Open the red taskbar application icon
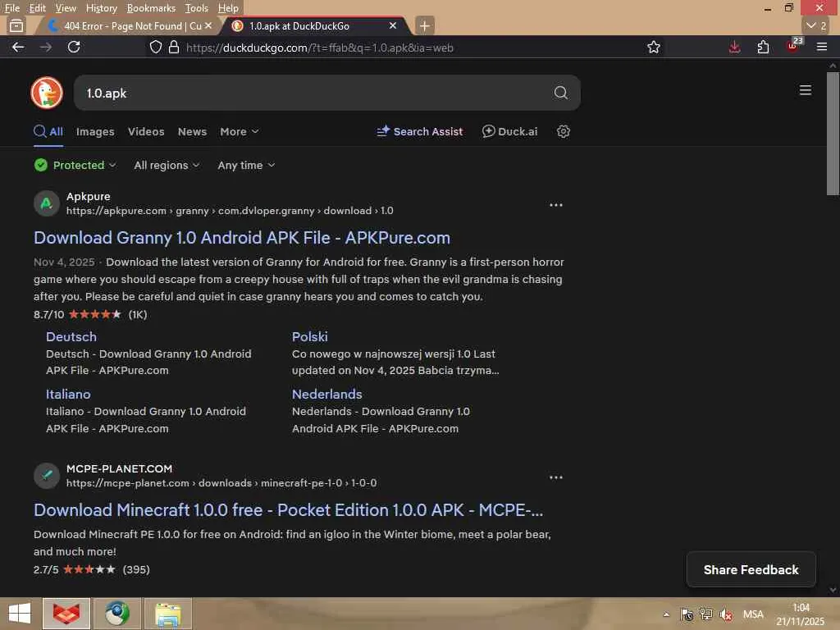840x630 pixels. 66,614
